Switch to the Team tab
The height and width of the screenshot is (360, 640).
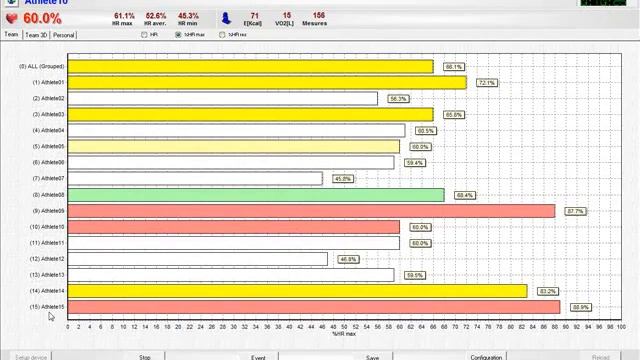pos(11,35)
